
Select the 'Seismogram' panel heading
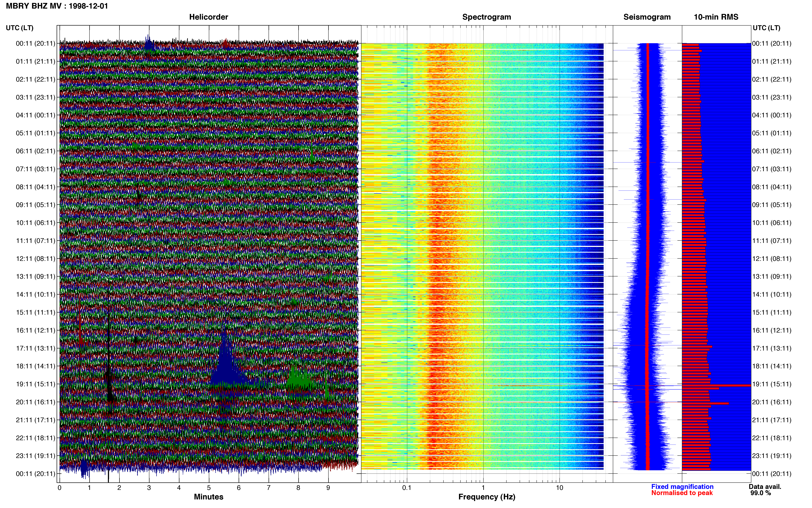click(647, 17)
